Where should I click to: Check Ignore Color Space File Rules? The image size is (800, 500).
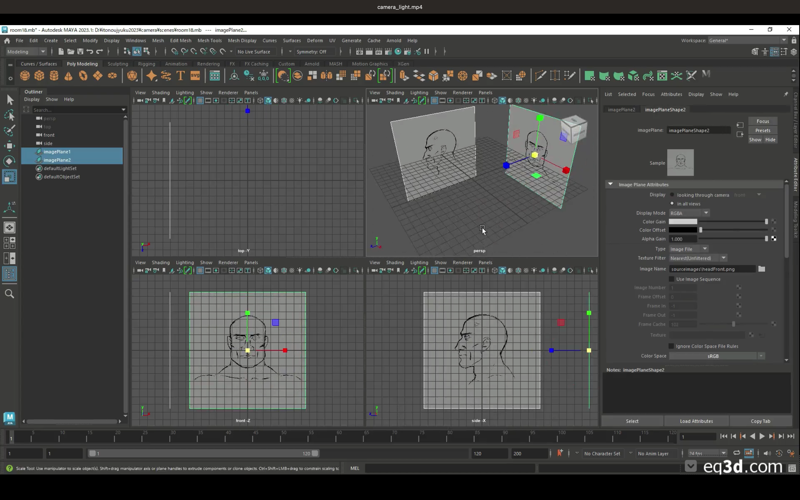point(672,346)
